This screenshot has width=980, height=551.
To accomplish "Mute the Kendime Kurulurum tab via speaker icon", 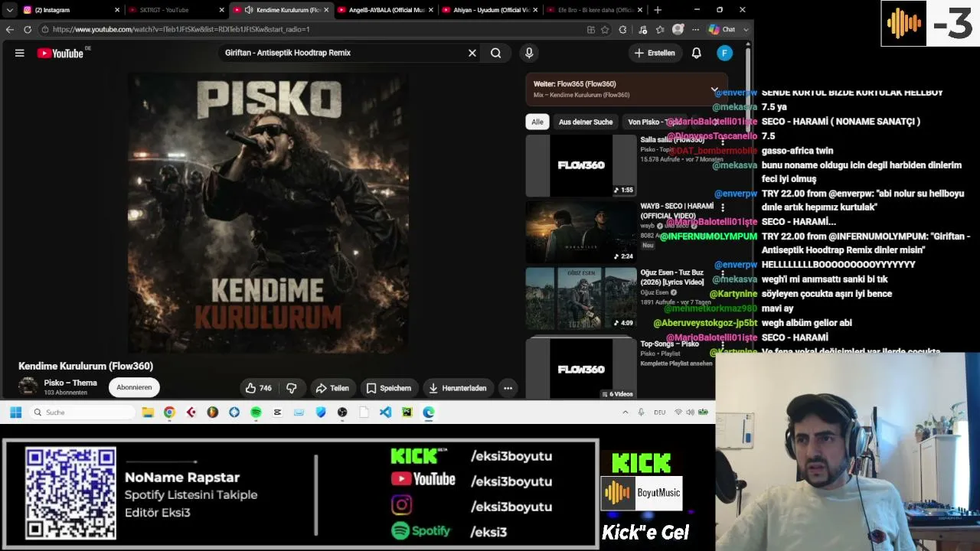I will (249, 10).
